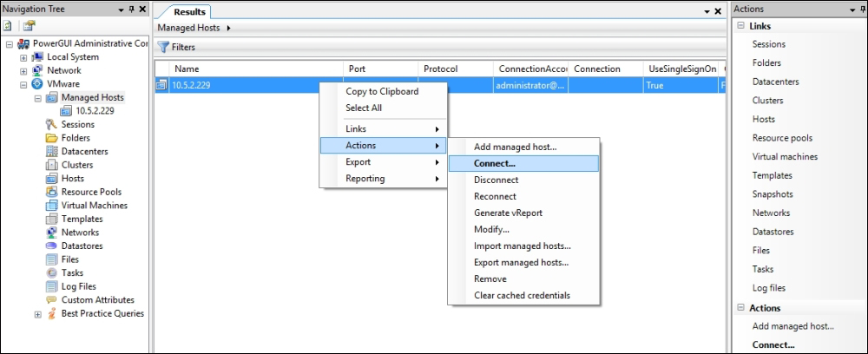
Task: Click the Templates icon in navigation tree
Action: point(52,219)
